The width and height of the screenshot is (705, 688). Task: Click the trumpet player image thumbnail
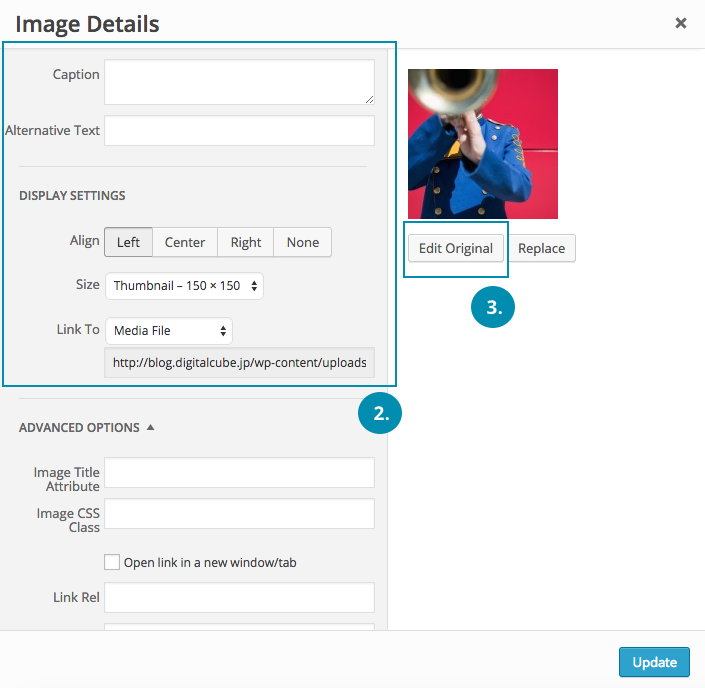483,143
